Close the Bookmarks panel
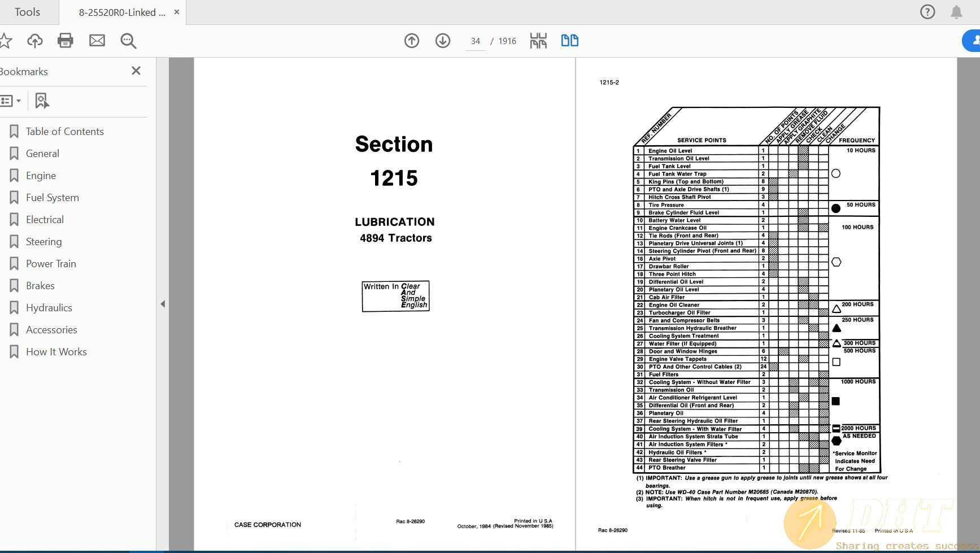This screenshot has width=980, height=553. click(x=136, y=70)
